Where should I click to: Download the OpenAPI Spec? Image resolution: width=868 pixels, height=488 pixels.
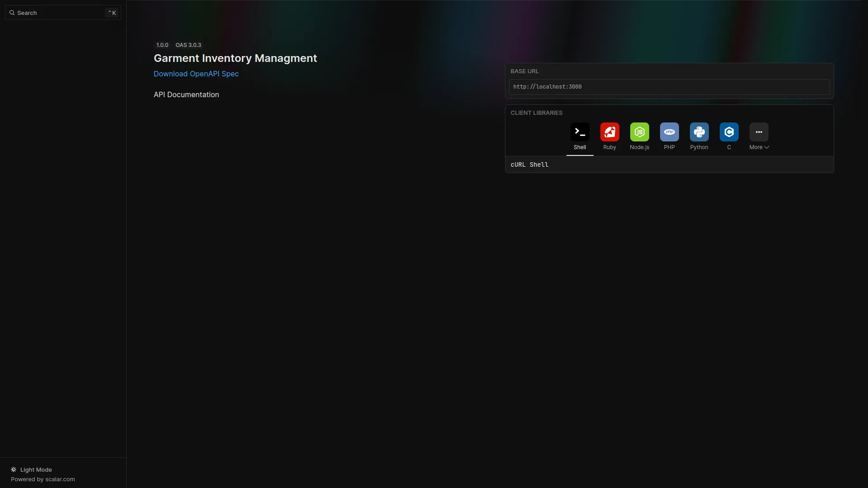pyautogui.click(x=196, y=74)
